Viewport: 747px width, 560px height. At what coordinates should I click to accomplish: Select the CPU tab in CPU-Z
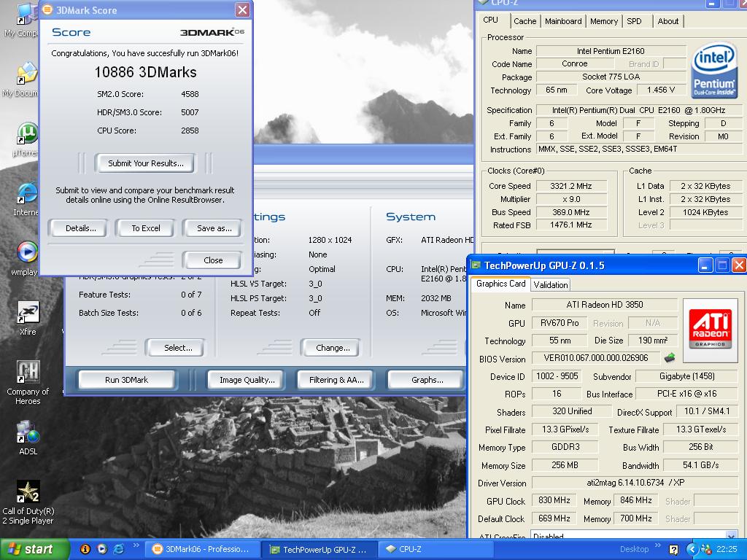(491, 20)
